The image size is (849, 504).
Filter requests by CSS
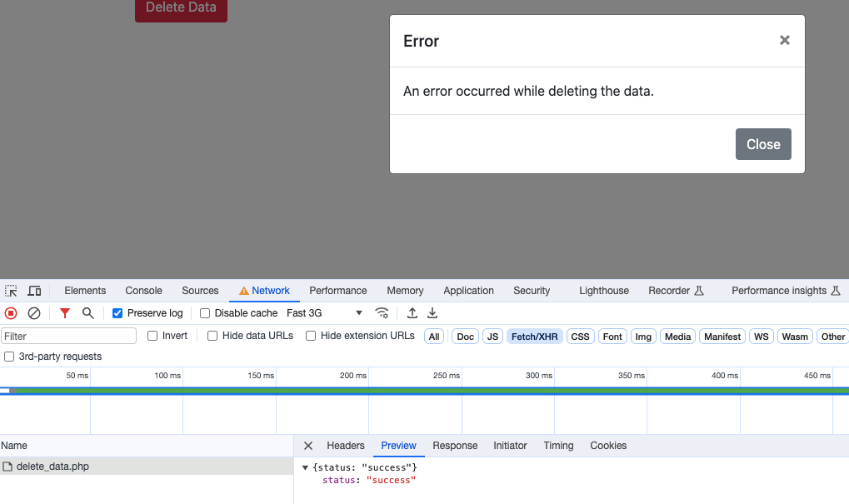pyautogui.click(x=581, y=337)
